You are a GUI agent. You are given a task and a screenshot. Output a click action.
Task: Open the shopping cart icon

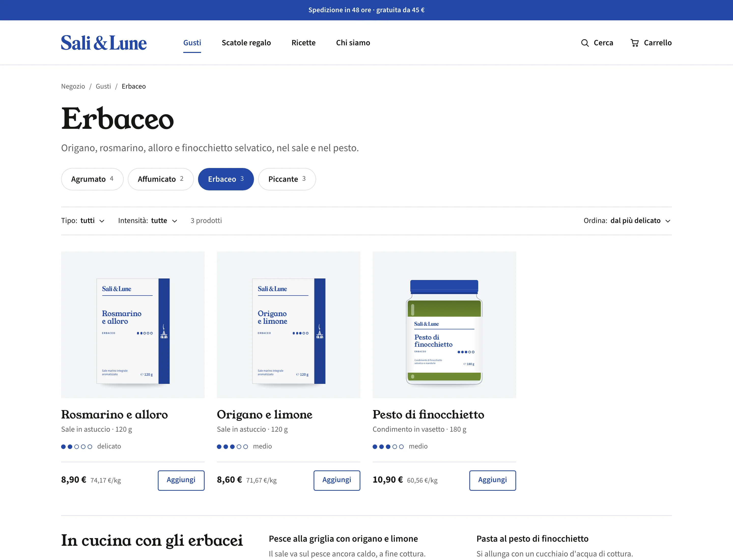635,43
